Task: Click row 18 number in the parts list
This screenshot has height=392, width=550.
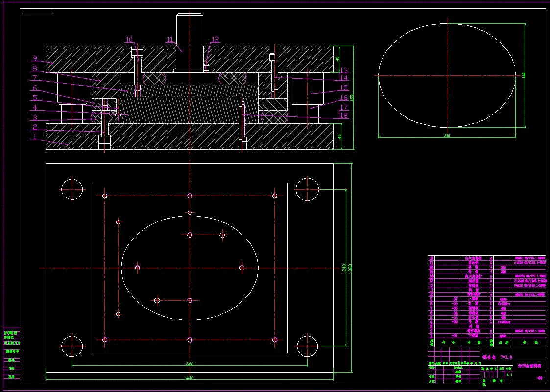Action: pos(431,258)
